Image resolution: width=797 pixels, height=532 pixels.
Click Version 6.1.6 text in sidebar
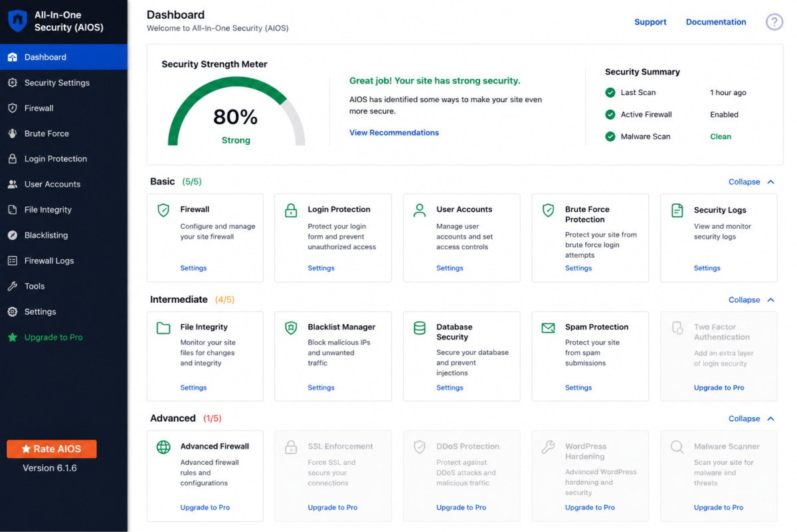(50, 468)
